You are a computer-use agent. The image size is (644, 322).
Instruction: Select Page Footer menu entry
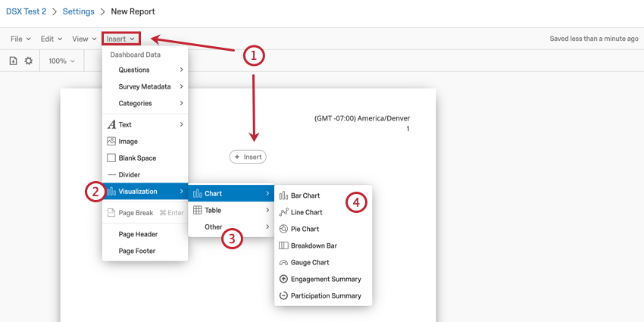(x=145, y=251)
